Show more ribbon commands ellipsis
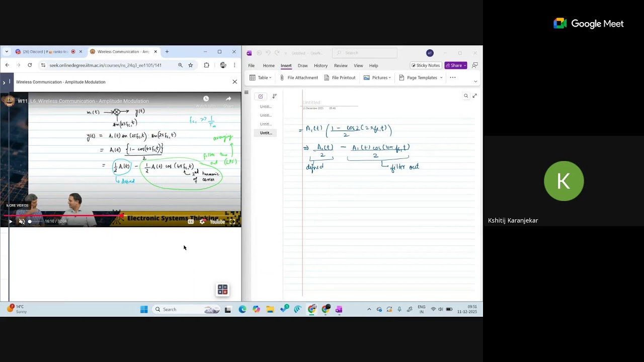The width and height of the screenshot is (644, 362). [453, 77]
